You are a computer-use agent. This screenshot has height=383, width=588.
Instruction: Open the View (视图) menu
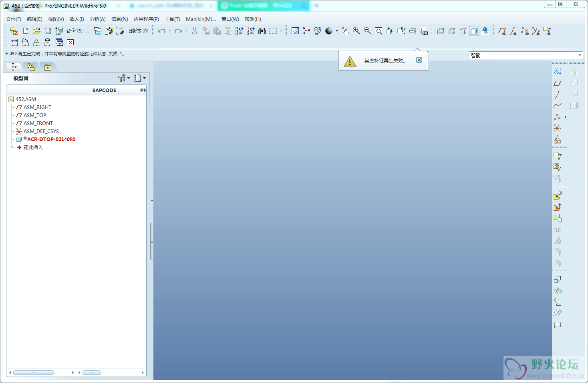pos(56,19)
